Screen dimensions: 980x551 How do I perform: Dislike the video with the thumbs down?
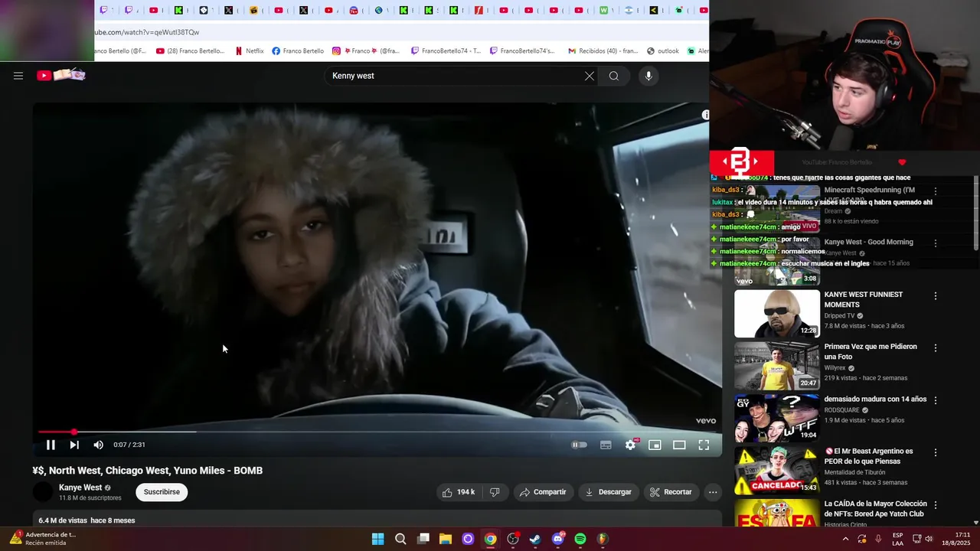pyautogui.click(x=495, y=492)
